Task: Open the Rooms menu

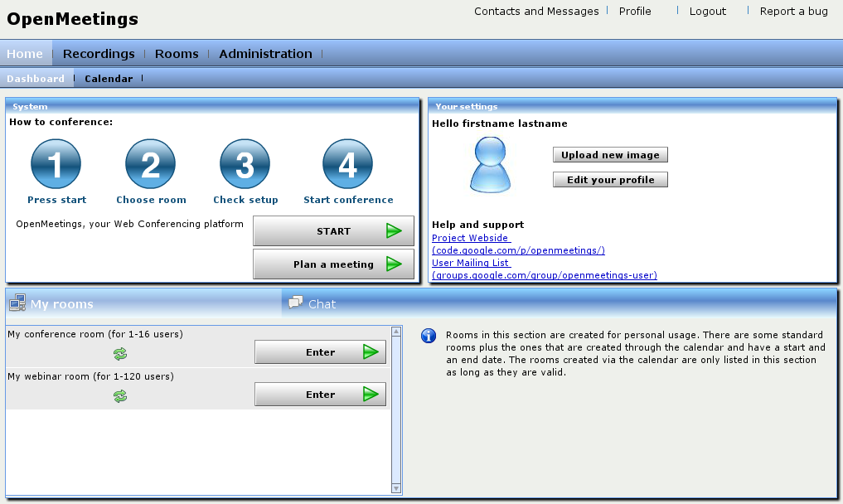Action: click(177, 54)
